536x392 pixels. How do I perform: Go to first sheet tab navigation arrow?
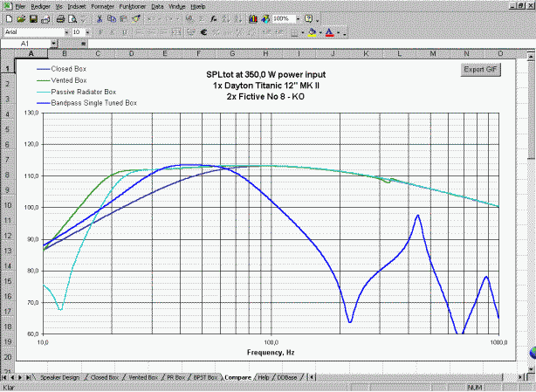[x=4, y=377]
